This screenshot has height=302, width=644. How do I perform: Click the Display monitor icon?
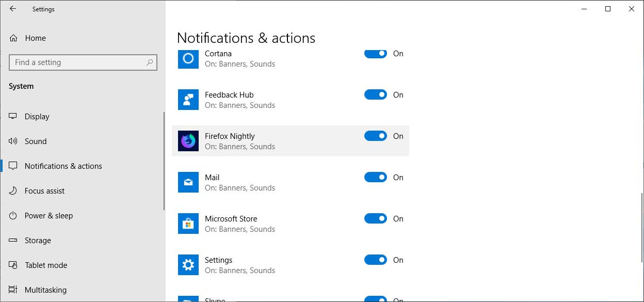(13, 117)
